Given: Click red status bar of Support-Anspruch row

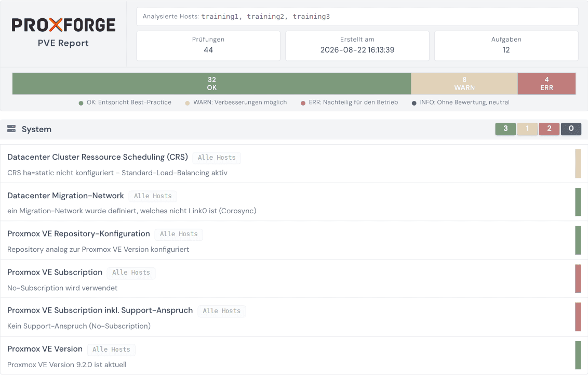Looking at the screenshot, I should click(x=578, y=317).
